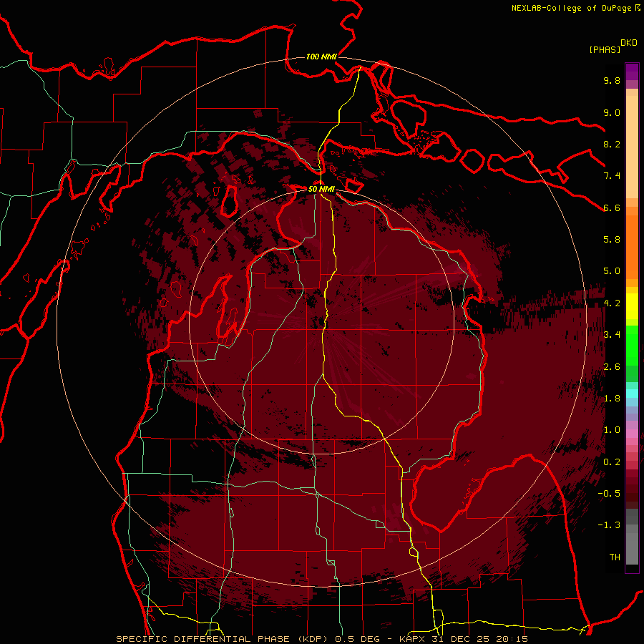Viewport: 644px width, 644px height.
Task: Click the cyan band of the color scale
Action: coord(632,394)
